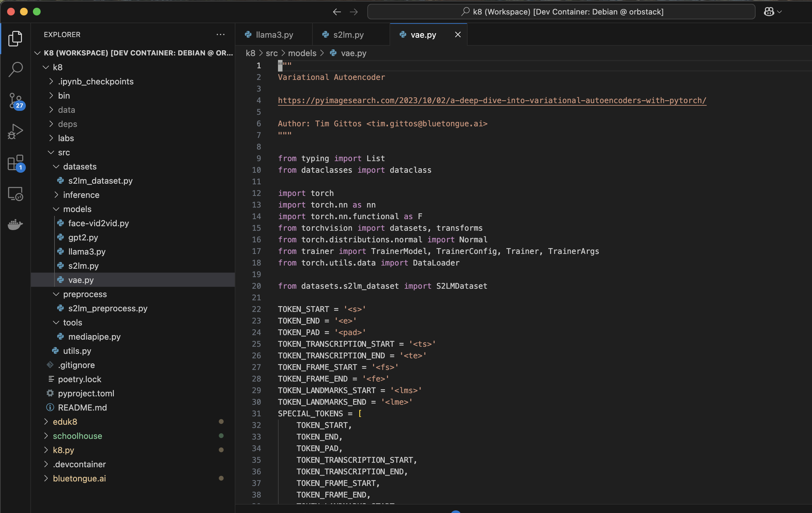812x513 pixels.
Task: Open the Docker extension panel
Action: (x=15, y=225)
